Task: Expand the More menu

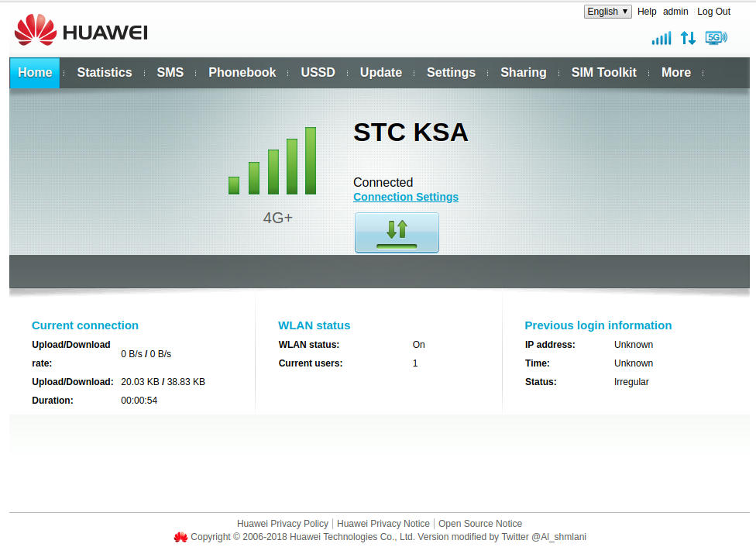Action: (x=676, y=73)
